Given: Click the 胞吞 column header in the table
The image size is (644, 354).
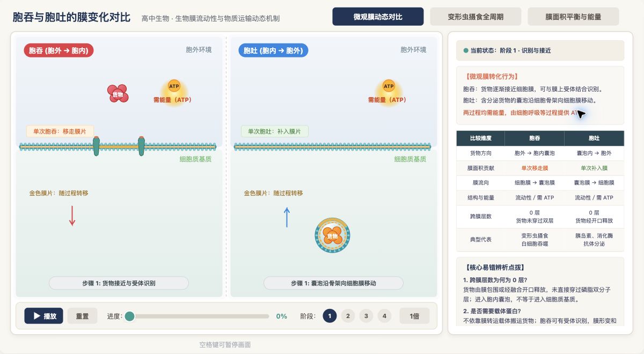Looking at the screenshot, I should (535, 138).
